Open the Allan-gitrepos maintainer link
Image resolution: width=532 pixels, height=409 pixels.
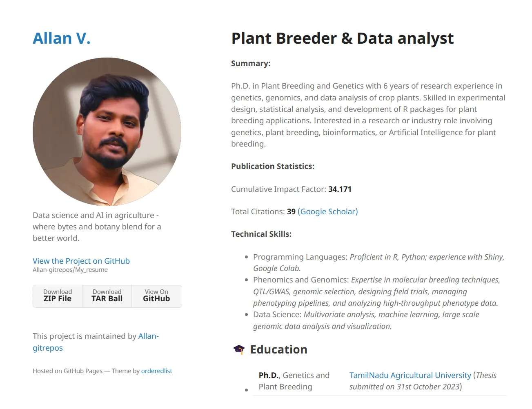coord(96,342)
